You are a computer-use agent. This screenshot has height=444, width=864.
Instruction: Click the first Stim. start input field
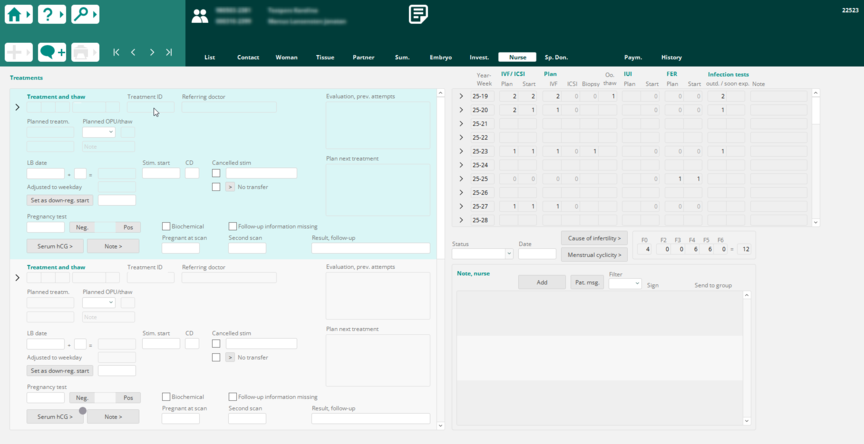[x=161, y=173]
